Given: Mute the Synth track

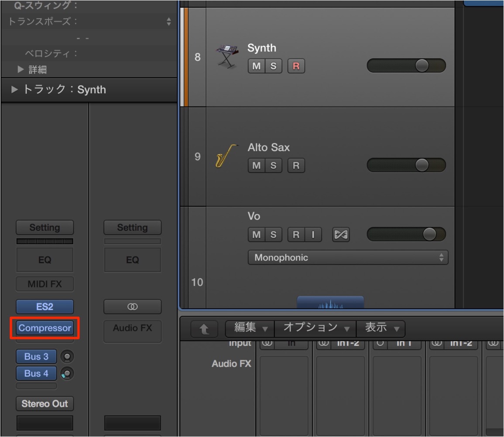Looking at the screenshot, I should pos(256,66).
